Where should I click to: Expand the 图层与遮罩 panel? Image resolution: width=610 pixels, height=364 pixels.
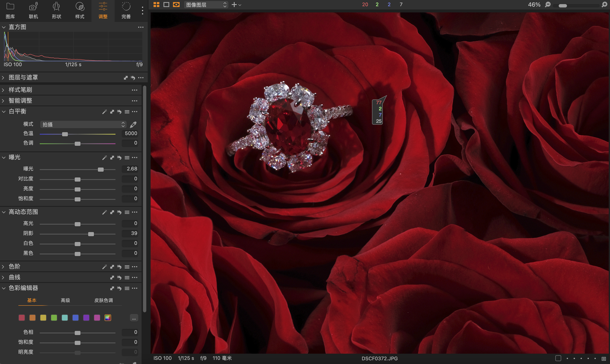[x=3, y=78]
